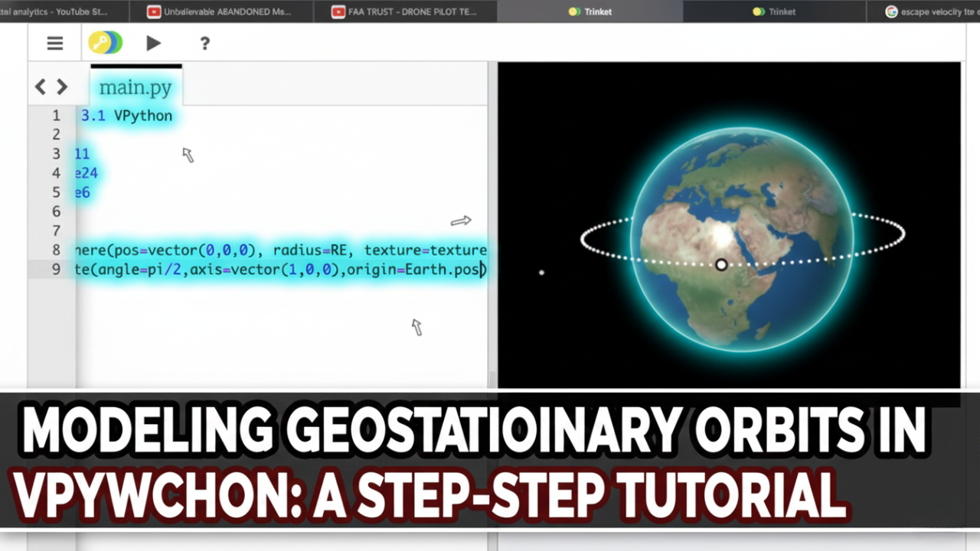Viewport: 980px width, 551px height.
Task: Click the Trinket favicon on the active tab
Action: click(573, 11)
